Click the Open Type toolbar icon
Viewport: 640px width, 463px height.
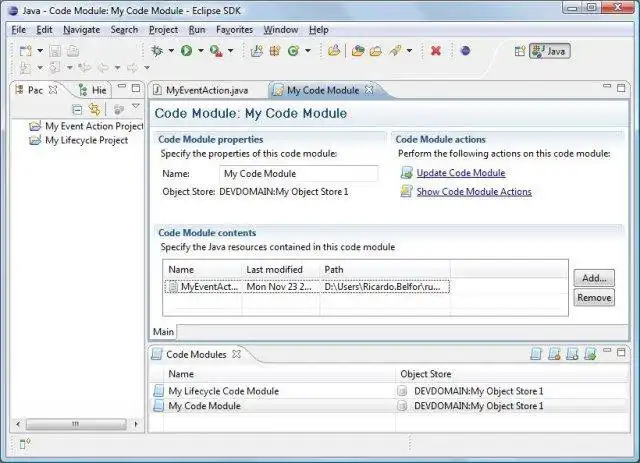(x=334, y=51)
